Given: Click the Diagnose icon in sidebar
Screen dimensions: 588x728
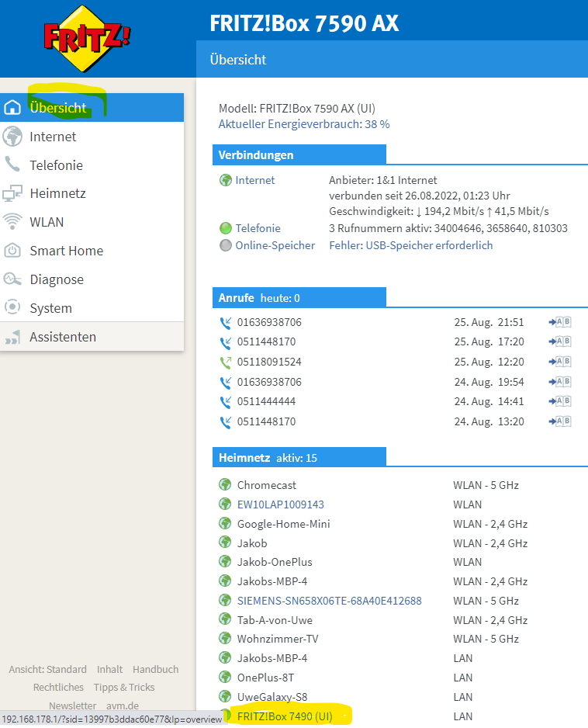Looking at the screenshot, I should pyautogui.click(x=12, y=279).
